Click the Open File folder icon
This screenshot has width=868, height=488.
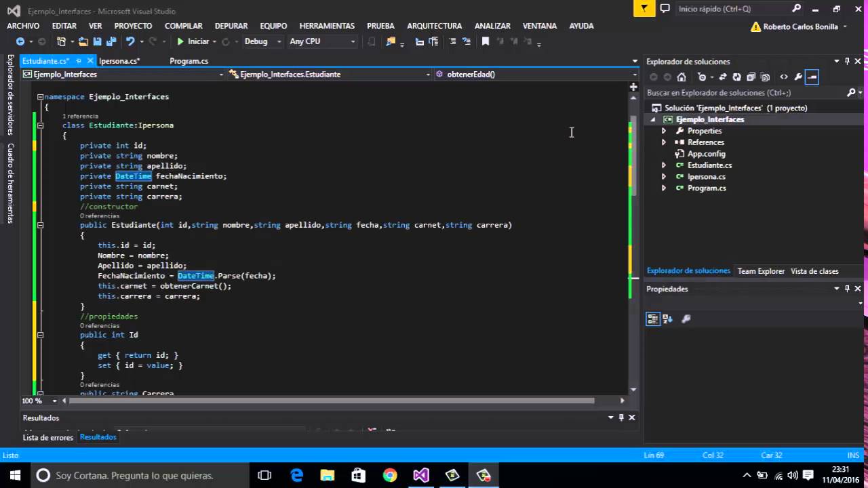(x=83, y=41)
